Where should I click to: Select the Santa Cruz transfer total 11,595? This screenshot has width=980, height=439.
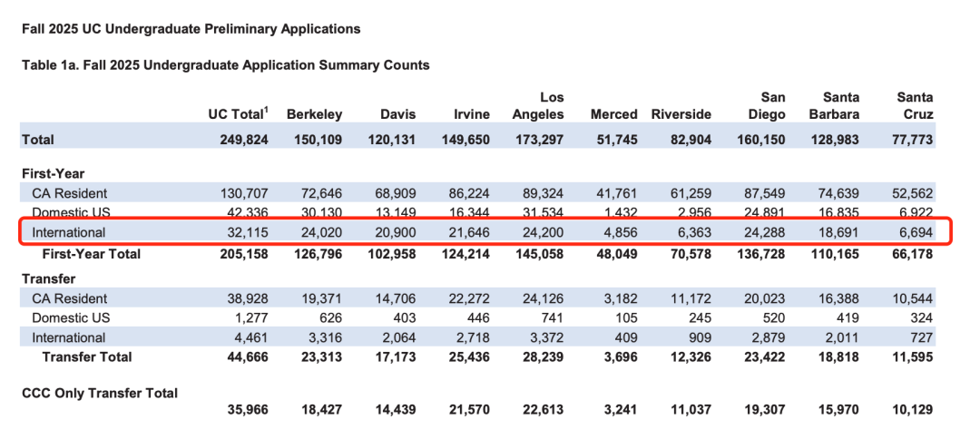pyautogui.click(x=911, y=357)
